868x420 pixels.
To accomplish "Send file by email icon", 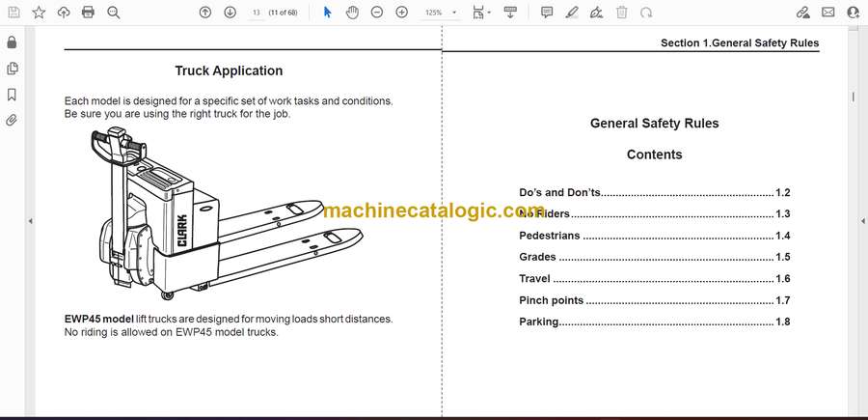I will pyautogui.click(x=828, y=12).
